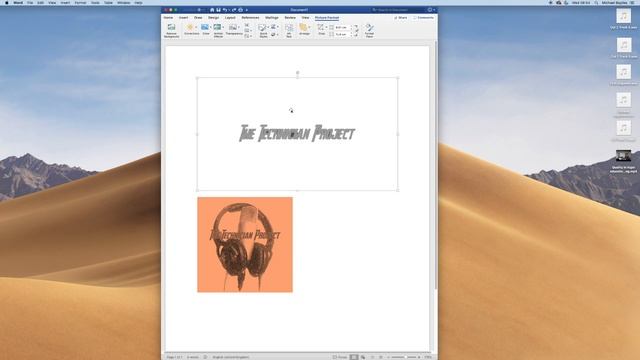Click the picture width input field
This screenshot has height=360, width=640.
[342, 34]
